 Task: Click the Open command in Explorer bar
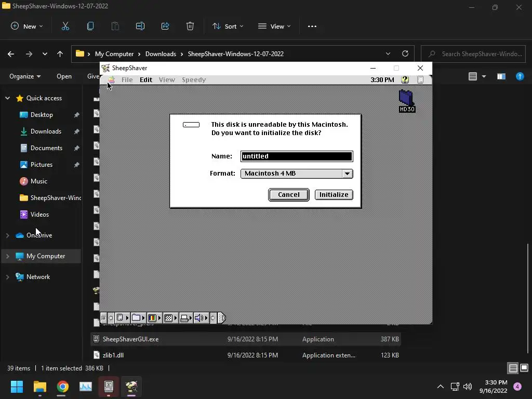[x=64, y=76]
